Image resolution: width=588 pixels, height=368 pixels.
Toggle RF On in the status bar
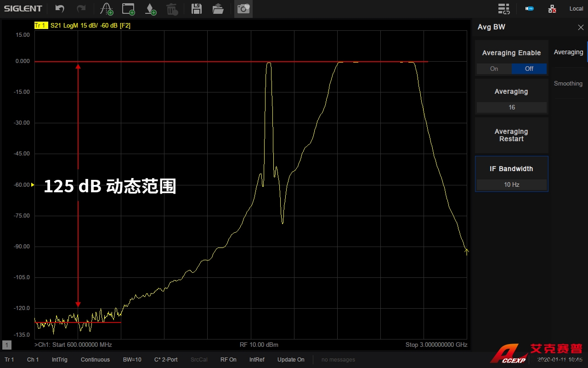(228, 360)
